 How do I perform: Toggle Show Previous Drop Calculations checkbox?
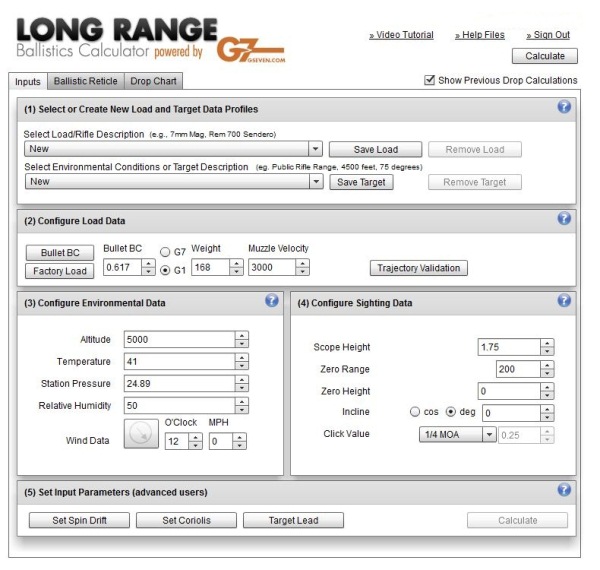click(429, 80)
